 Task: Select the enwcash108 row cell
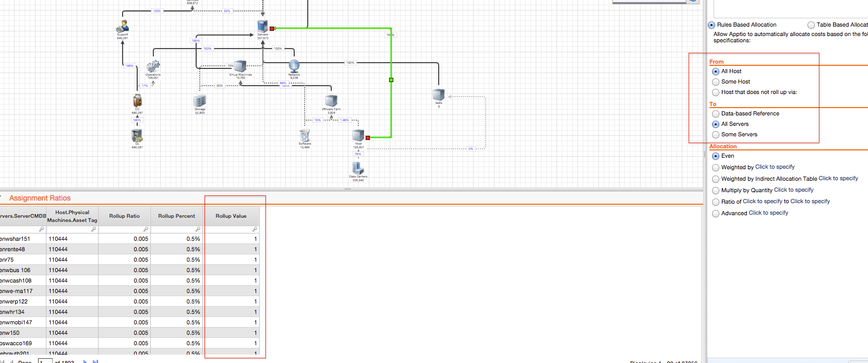[x=23, y=280]
